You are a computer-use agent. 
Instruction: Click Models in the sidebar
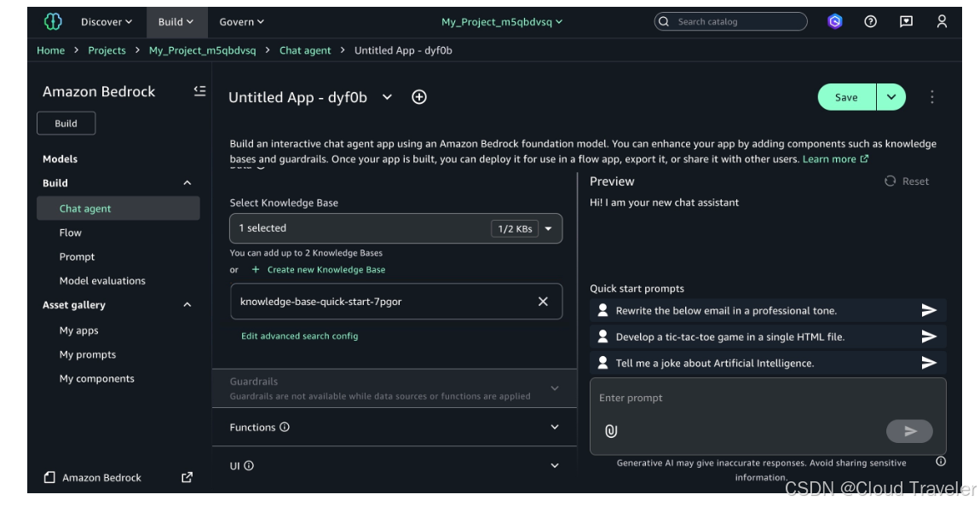pyautogui.click(x=60, y=158)
